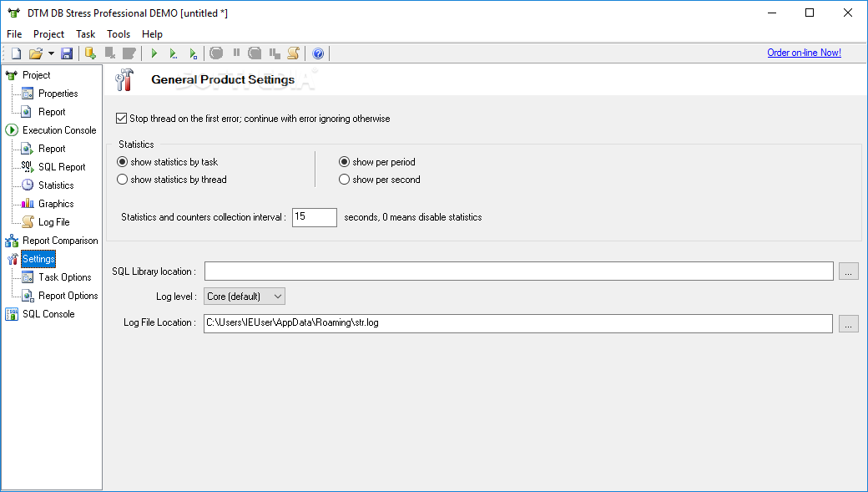Click the grey task properties toolbar icon

click(129, 53)
